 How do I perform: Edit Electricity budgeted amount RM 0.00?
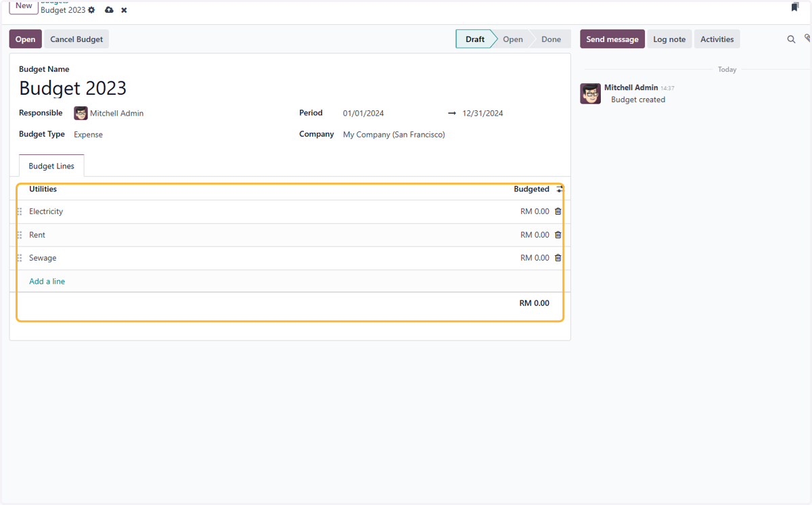(535, 212)
